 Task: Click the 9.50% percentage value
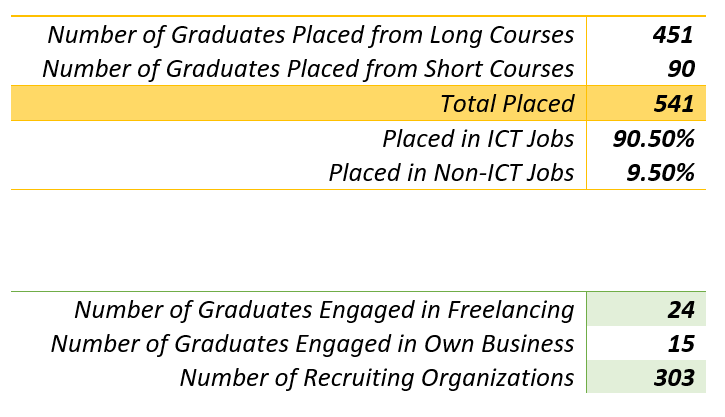[658, 173]
